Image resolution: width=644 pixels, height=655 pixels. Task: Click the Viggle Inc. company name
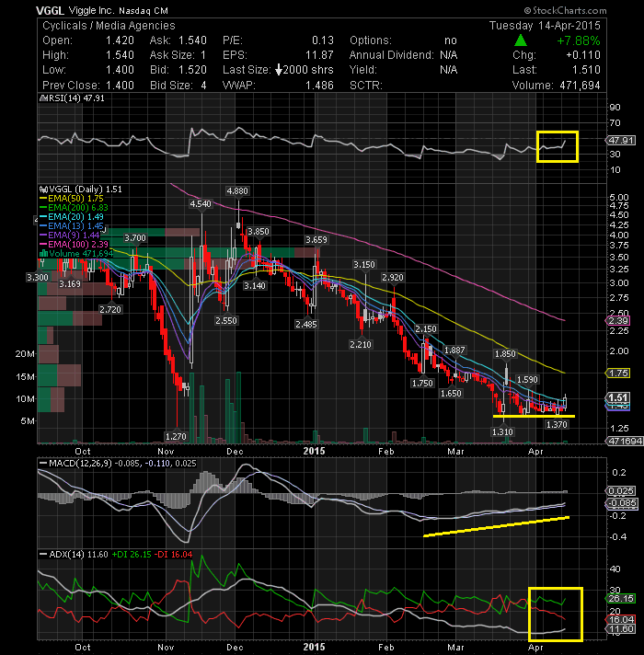click(x=90, y=10)
